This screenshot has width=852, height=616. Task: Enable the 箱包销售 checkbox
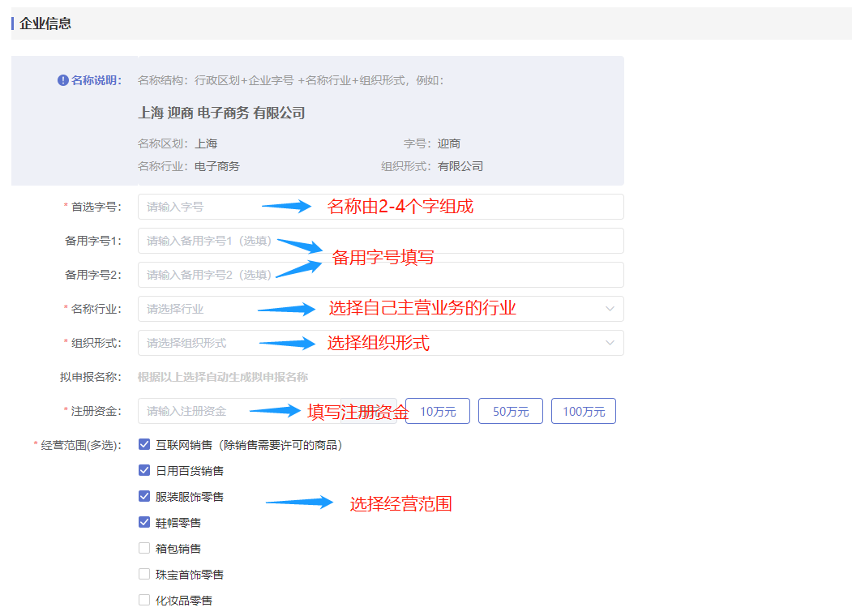tap(144, 548)
